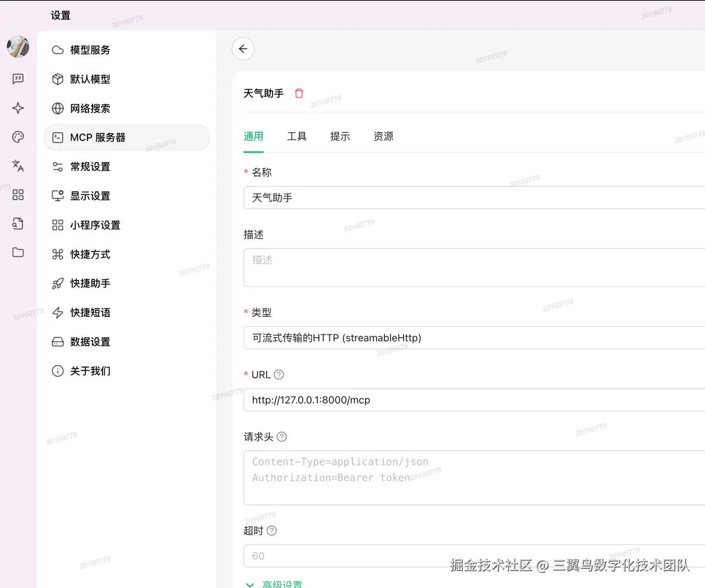Image resolution: width=705 pixels, height=588 pixels.
Task: Open the folder files icon in sidebar
Action: pos(18,252)
